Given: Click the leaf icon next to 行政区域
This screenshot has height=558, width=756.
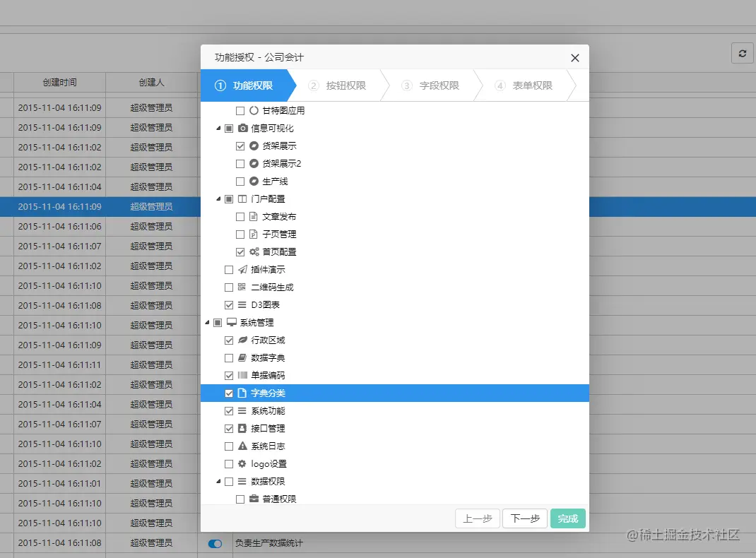Looking at the screenshot, I should tap(242, 340).
